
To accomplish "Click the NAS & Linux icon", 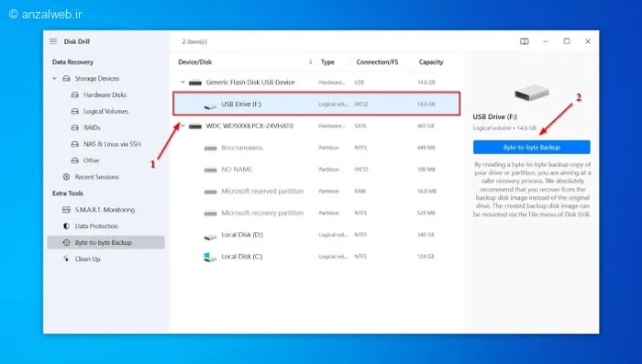I will pyautogui.click(x=74, y=144).
